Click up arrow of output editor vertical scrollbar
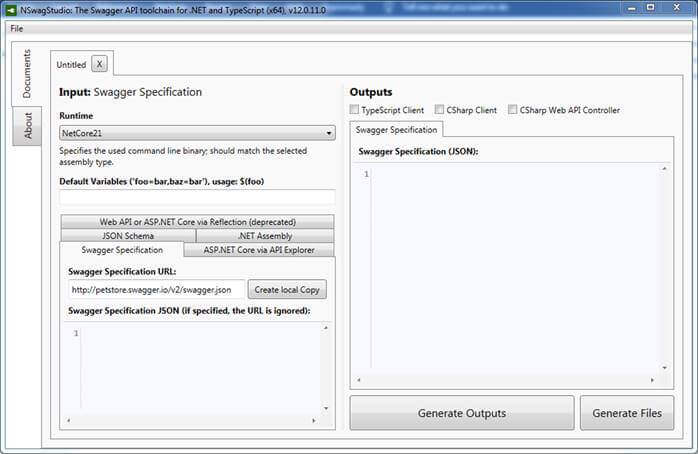 pyautogui.click(x=664, y=169)
